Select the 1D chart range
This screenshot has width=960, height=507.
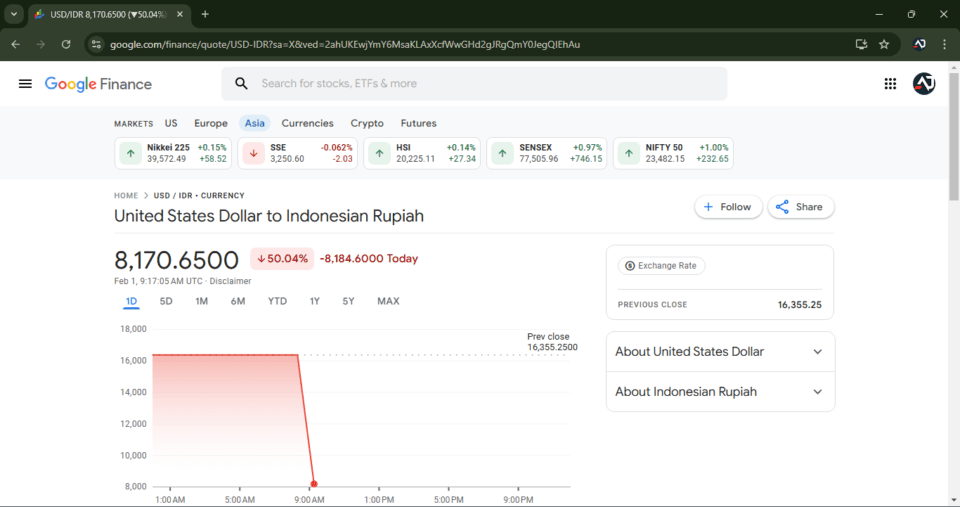[131, 301]
